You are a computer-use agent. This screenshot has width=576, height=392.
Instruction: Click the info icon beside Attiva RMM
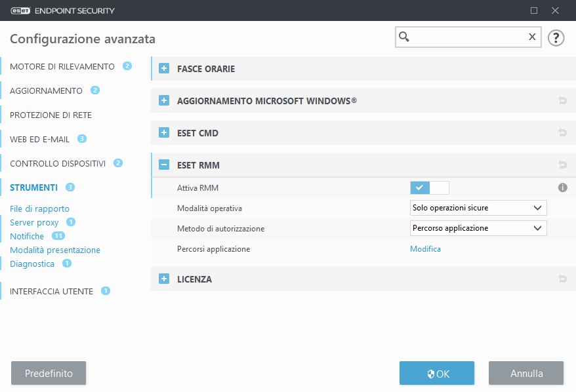coord(562,187)
